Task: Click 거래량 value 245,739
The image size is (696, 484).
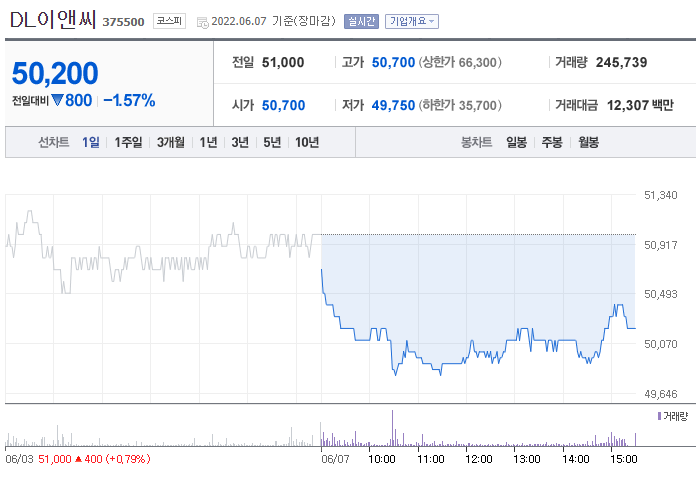Action: pyautogui.click(x=621, y=62)
